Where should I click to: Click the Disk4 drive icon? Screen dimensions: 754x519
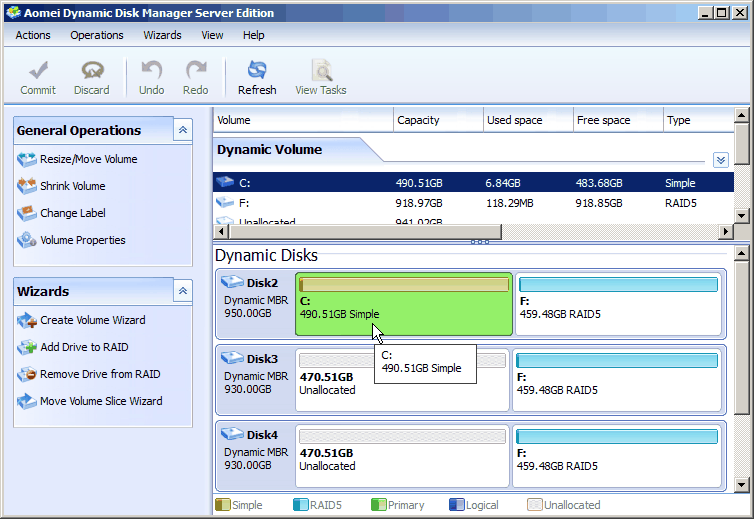click(x=232, y=434)
